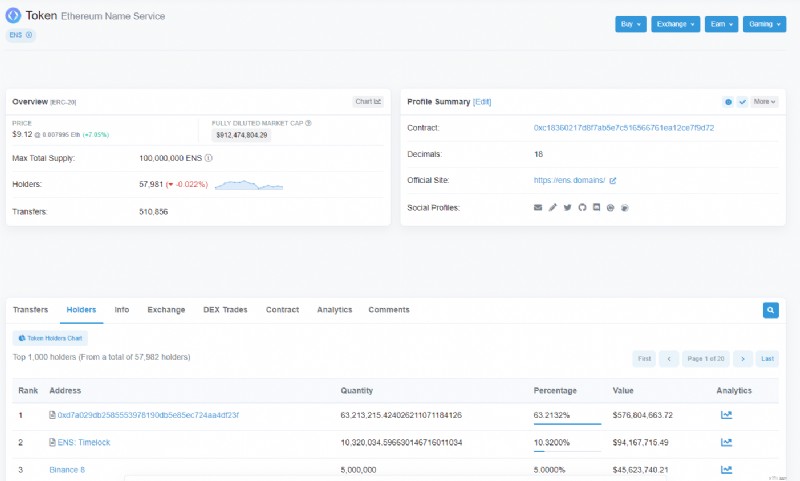Click the holders sparkline mini chart
This screenshot has width=800, height=481.
tap(249, 185)
